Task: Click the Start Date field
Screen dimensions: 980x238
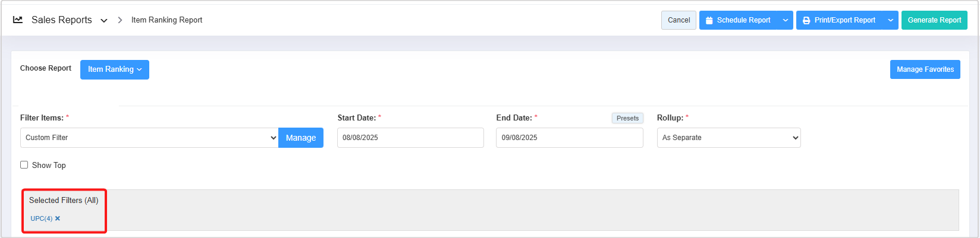Action: pyautogui.click(x=410, y=138)
